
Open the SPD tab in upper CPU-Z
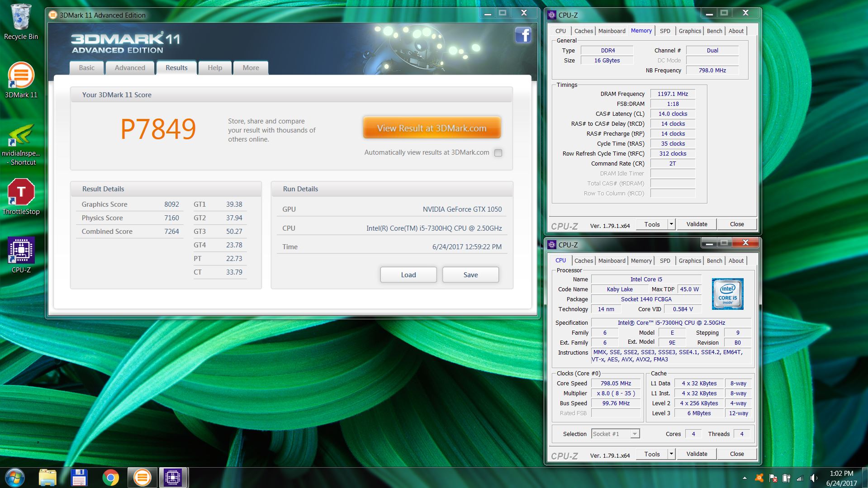coord(665,31)
